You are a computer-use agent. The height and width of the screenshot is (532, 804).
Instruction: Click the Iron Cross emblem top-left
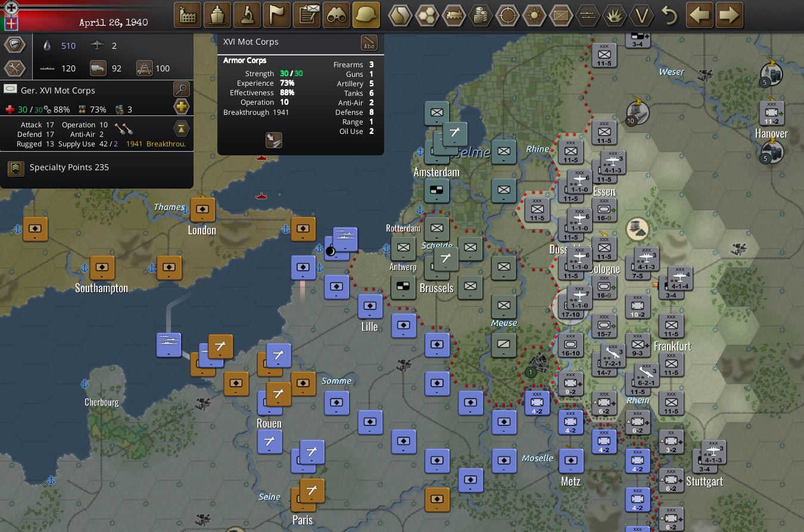(x=12, y=7)
